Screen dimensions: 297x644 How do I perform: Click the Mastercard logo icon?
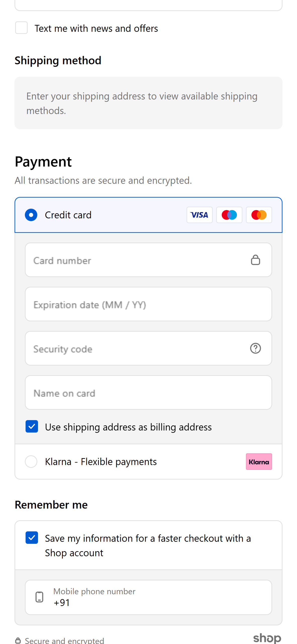pos(259,215)
